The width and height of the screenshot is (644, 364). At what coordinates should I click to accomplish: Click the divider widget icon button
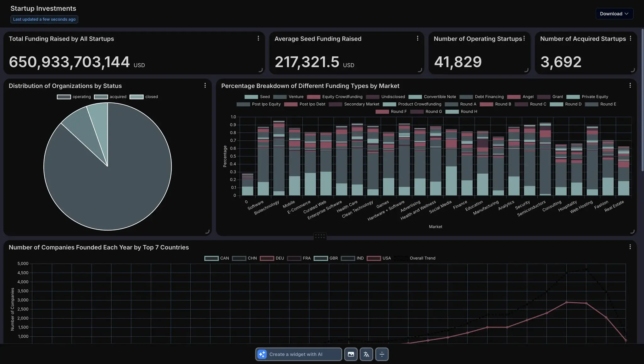[x=382, y=354]
